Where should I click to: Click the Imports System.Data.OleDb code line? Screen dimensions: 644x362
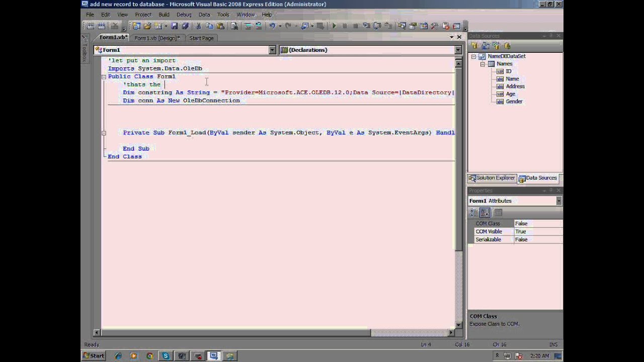pos(155,68)
